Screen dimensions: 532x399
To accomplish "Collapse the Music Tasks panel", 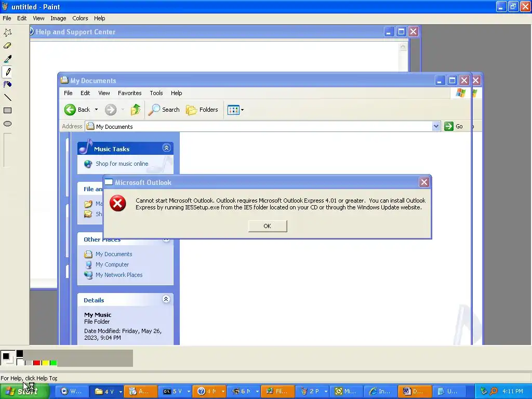I will [166, 148].
